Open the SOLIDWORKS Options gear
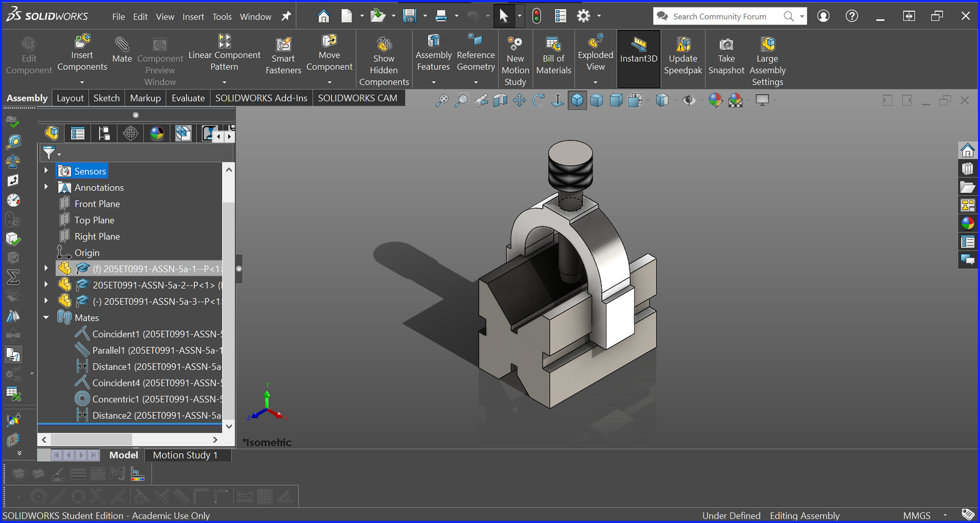 [x=583, y=16]
